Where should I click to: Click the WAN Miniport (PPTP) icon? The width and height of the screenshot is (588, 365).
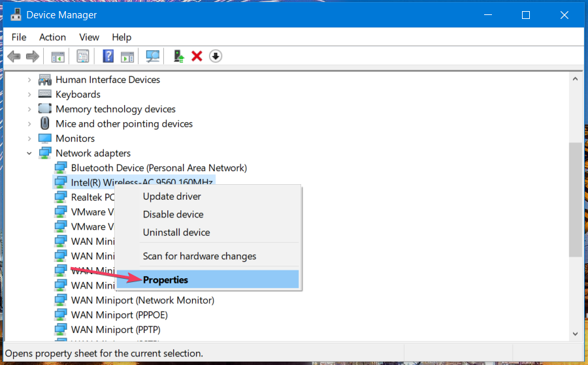[60, 329]
